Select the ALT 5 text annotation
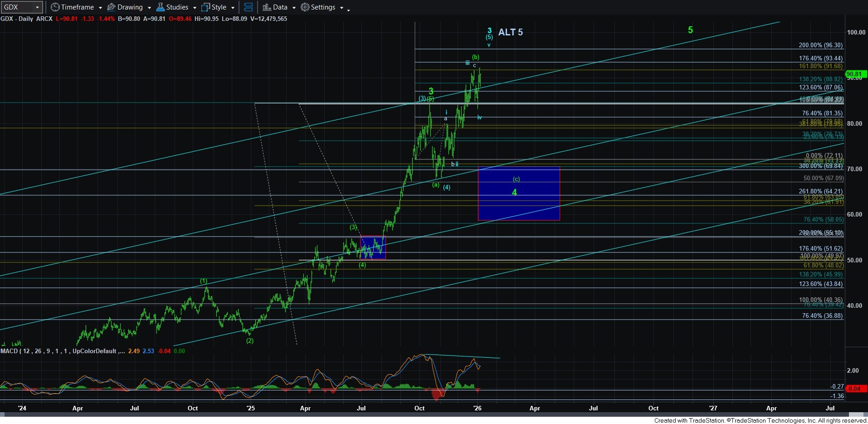Viewport: 868px width, 424px height. tap(510, 32)
